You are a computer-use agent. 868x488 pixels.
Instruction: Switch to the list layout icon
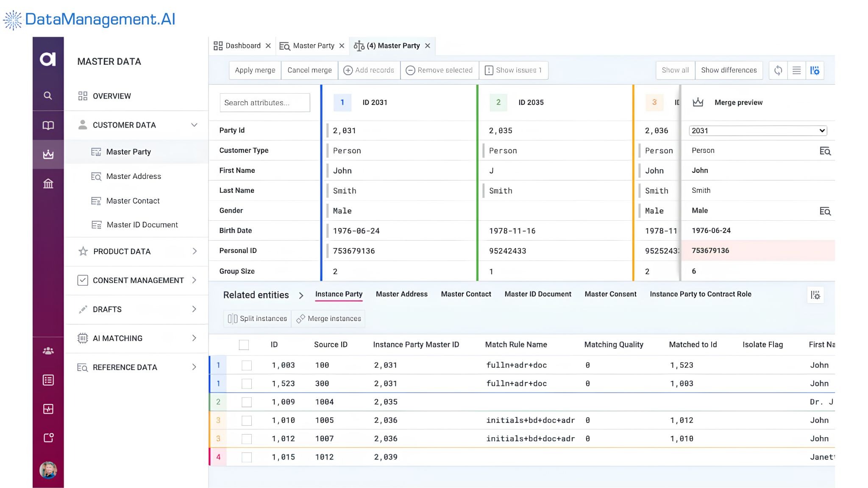coord(796,70)
